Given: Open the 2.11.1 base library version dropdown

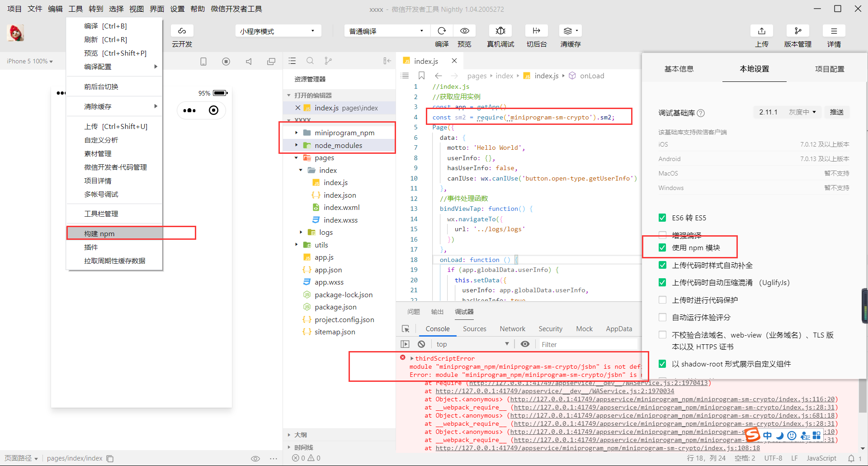Looking at the screenshot, I should click(788, 112).
